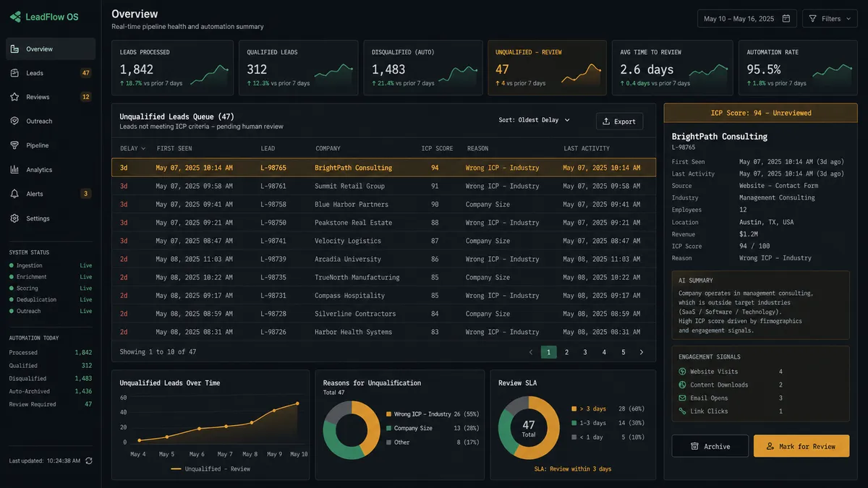Click the Analytics bar chart icon
The height and width of the screenshot is (488, 868).
(x=15, y=170)
